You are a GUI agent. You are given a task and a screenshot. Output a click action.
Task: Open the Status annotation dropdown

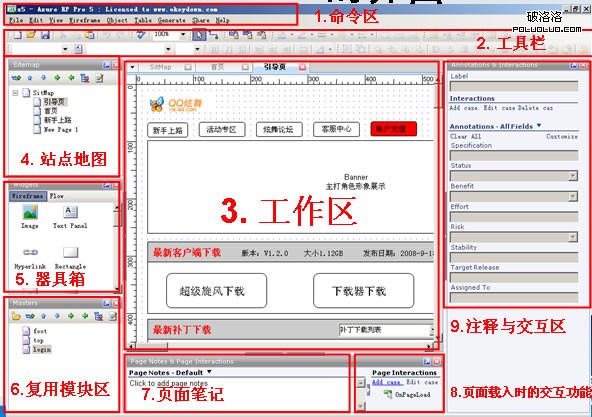pyautogui.click(x=573, y=176)
